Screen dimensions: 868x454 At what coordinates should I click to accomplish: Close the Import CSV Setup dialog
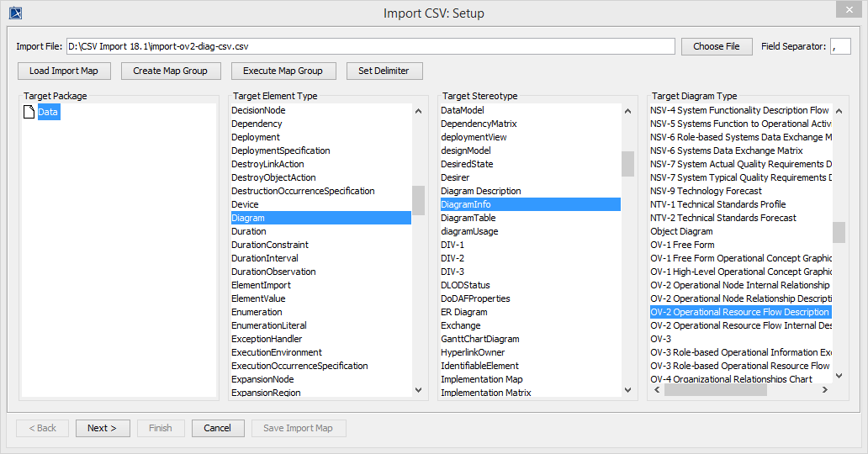[x=849, y=9]
